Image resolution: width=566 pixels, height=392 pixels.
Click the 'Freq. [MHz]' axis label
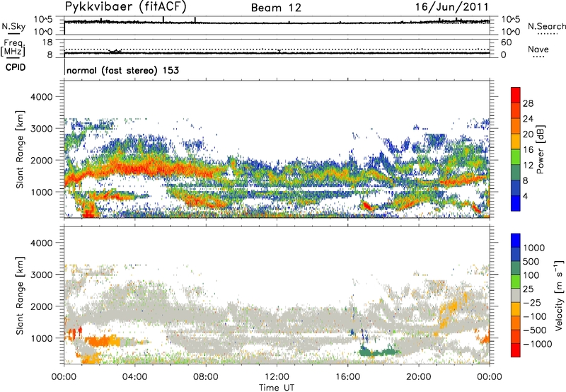[x=13, y=47]
